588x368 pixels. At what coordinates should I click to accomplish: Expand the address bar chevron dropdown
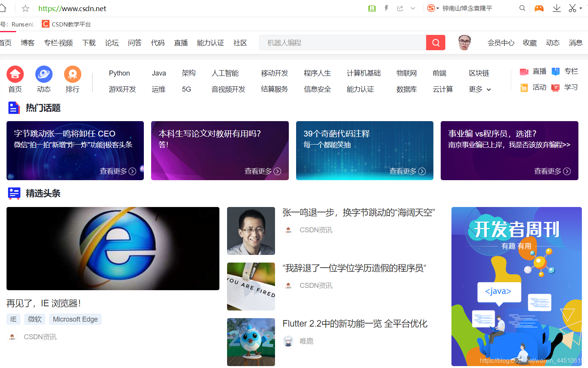(413, 8)
